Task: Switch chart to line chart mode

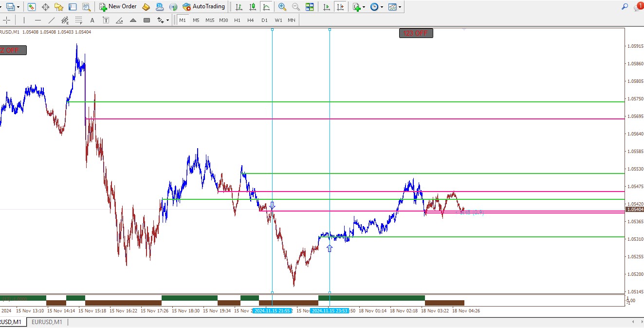Action: (266, 7)
